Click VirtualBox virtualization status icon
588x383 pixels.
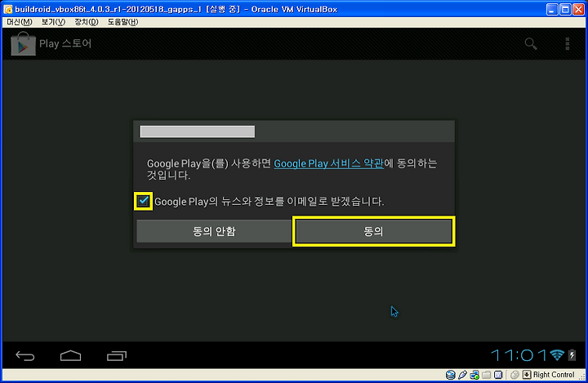(498, 375)
